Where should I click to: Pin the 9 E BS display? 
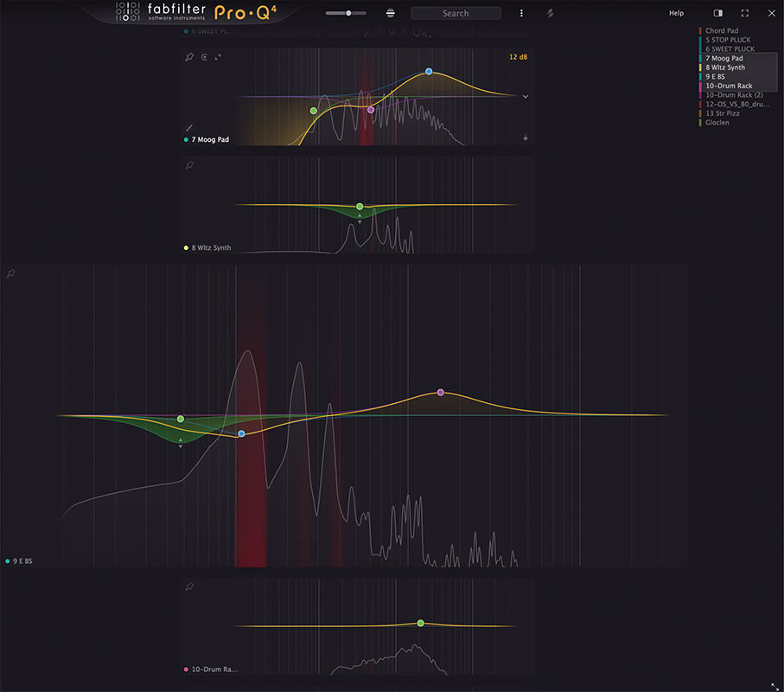pyautogui.click(x=11, y=273)
